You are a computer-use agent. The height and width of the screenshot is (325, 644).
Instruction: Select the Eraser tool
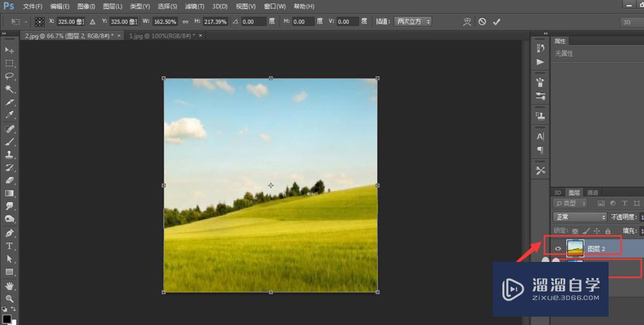click(x=9, y=181)
